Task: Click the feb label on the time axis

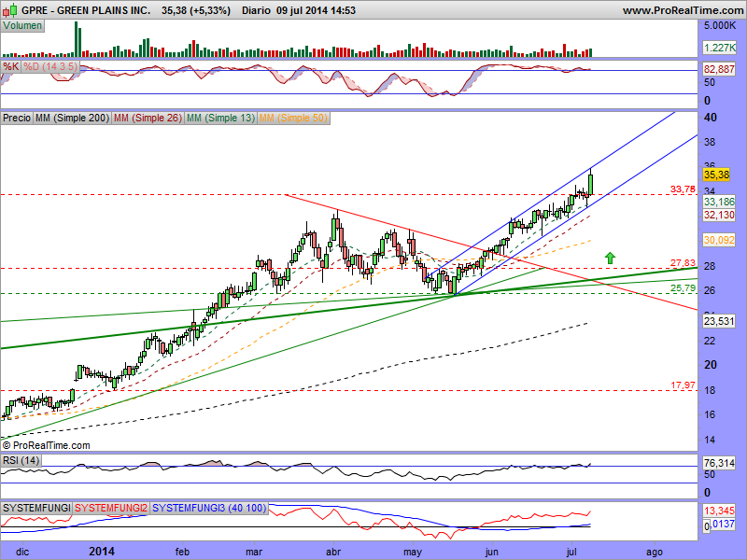Action: [182, 552]
